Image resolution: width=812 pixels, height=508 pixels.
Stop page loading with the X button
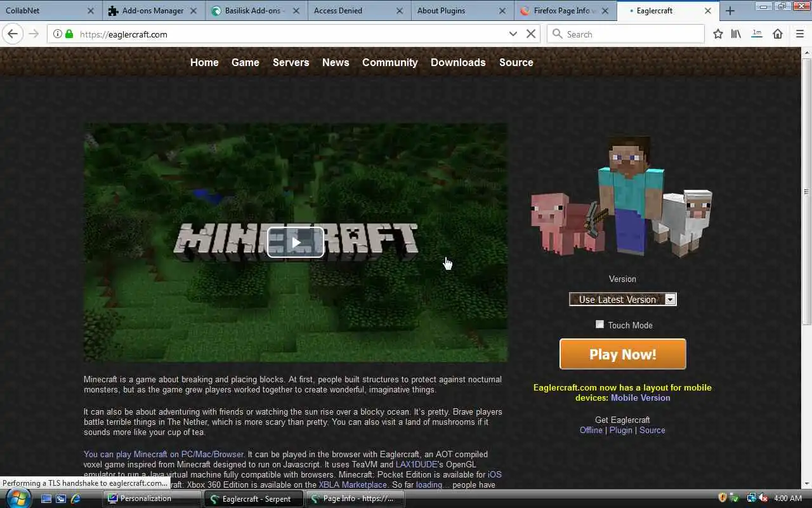(532, 34)
